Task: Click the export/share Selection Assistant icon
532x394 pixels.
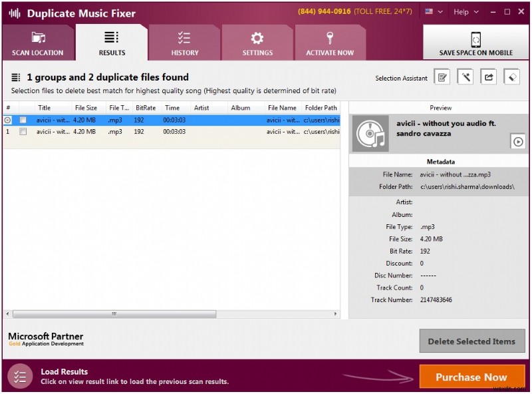Action: 487,77
